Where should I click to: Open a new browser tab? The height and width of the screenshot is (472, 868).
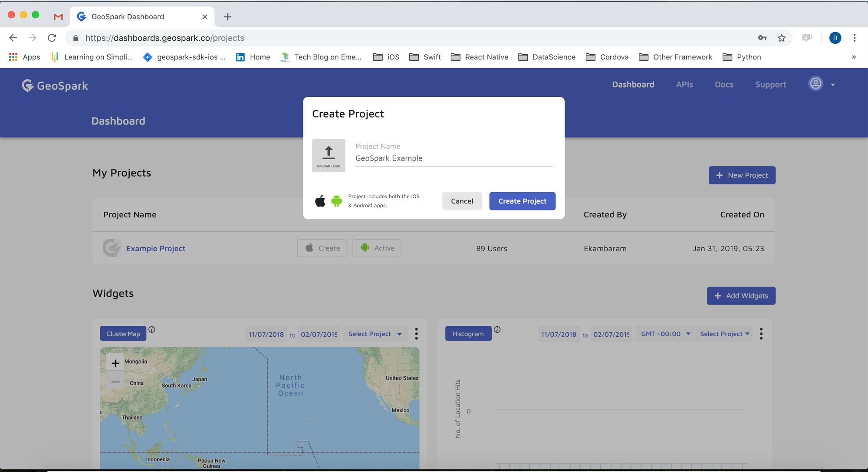tap(227, 16)
